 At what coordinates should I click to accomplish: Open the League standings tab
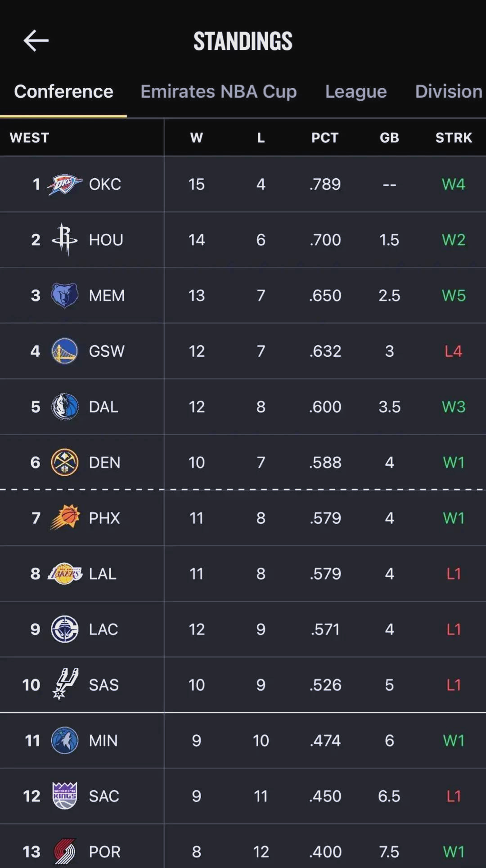coord(356,91)
